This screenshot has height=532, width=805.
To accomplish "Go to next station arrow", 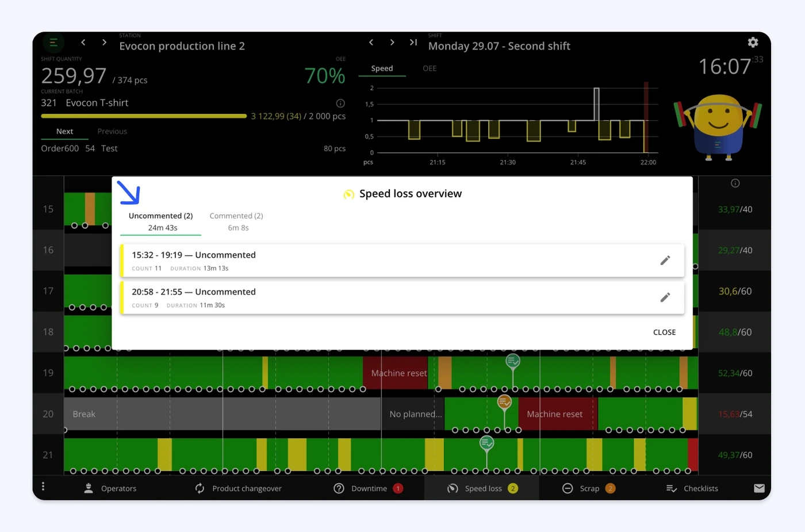I will (104, 43).
